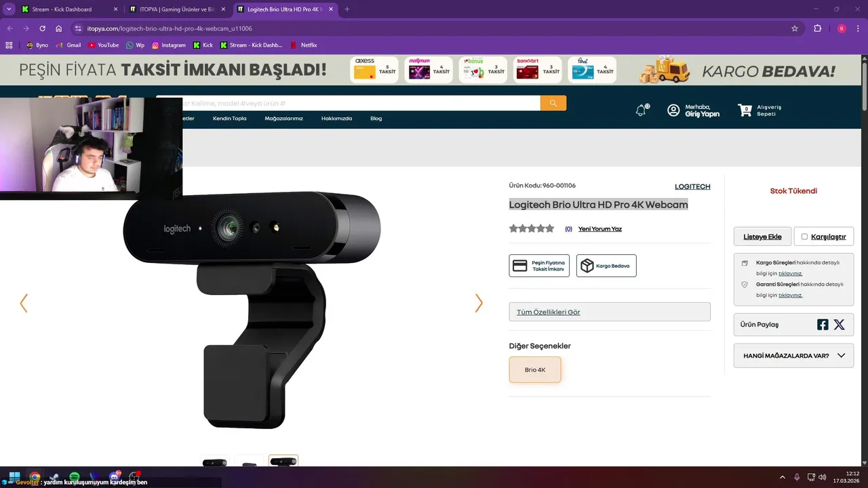Show next product image arrow
The image size is (868, 488).
[479, 303]
